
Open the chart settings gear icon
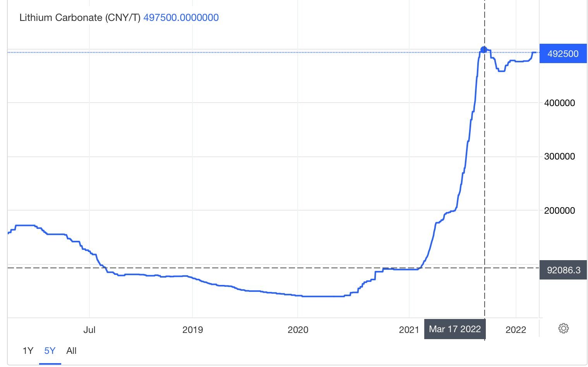click(x=563, y=329)
